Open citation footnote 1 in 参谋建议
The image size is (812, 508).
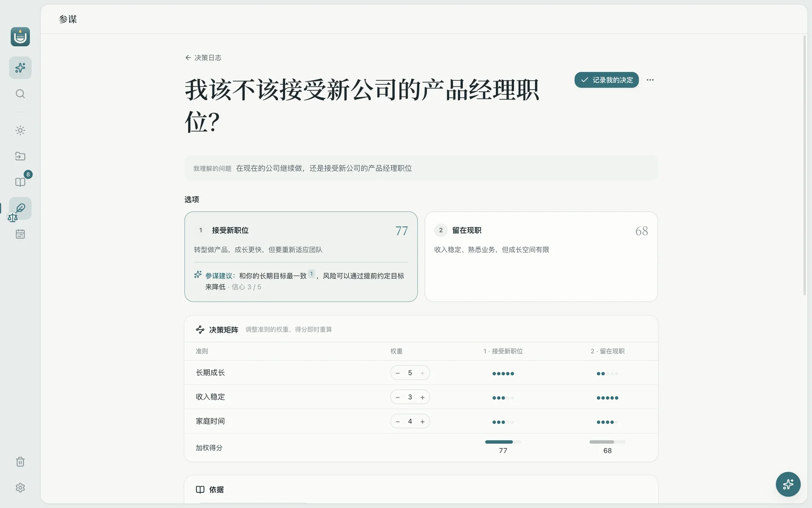(311, 274)
